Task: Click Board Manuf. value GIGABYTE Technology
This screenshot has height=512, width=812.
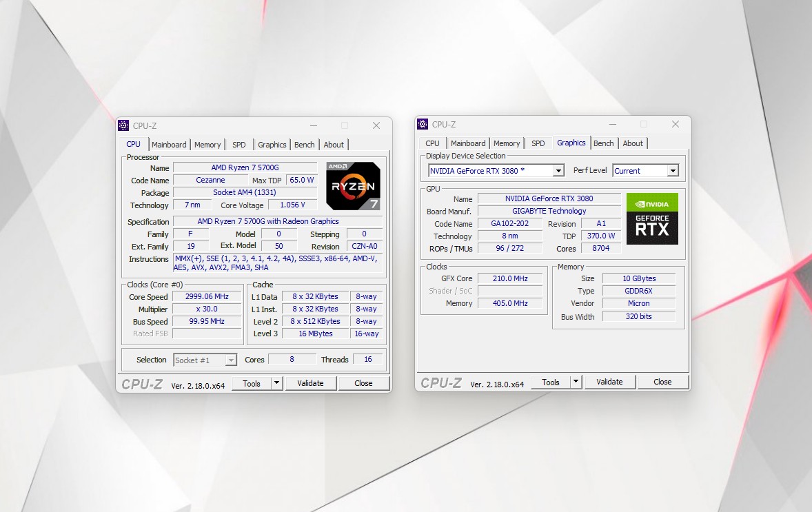Action: pyautogui.click(x=549, y=212)
